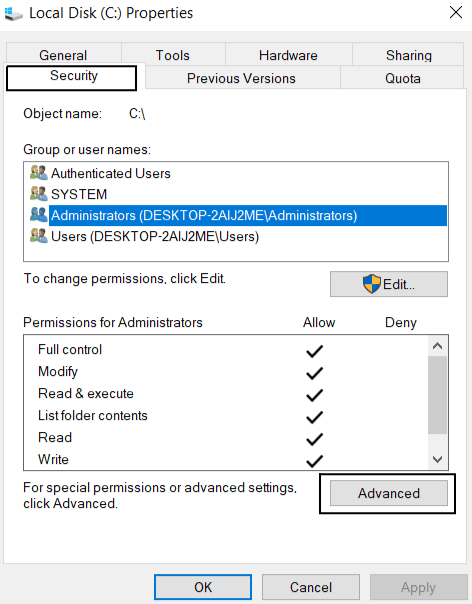
Task: Open the Hardware tab
Action: coord(288,55)
